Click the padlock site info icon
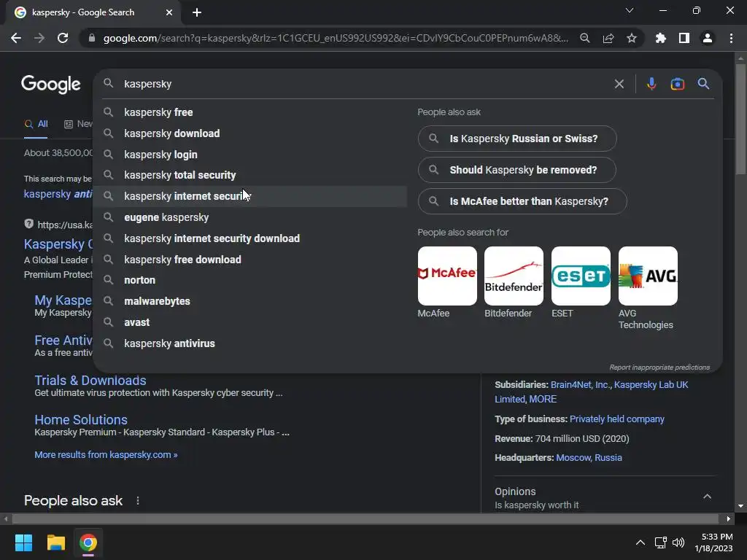This screenshot has width=747, height=560. 92,38
